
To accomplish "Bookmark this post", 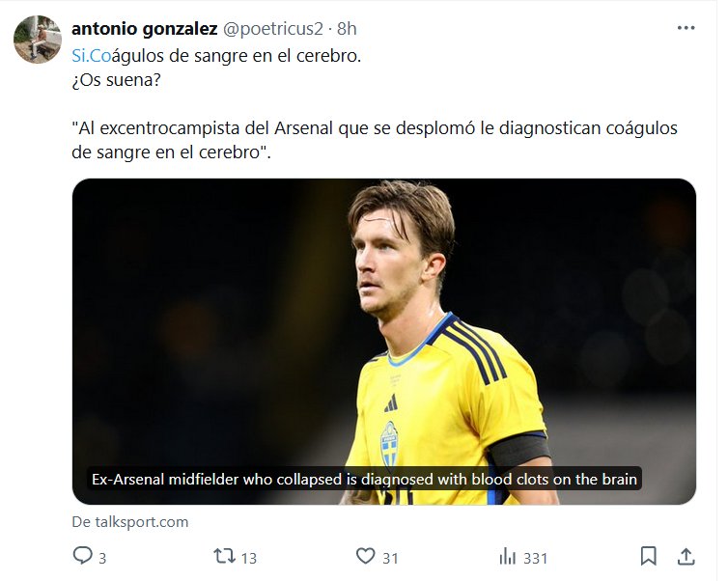I will 649,556.
